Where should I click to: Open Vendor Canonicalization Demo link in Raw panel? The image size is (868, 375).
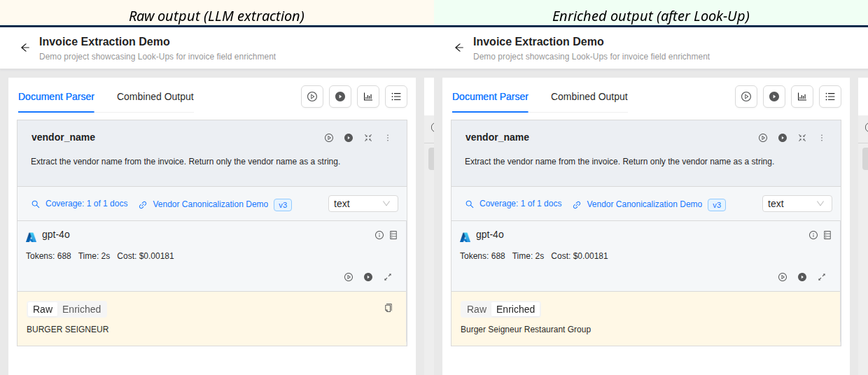pyautogui.click(x=204, y=204)
